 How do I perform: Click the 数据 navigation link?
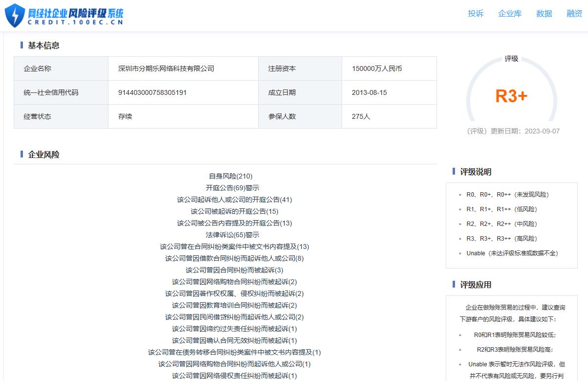click(x=544, y=14)
